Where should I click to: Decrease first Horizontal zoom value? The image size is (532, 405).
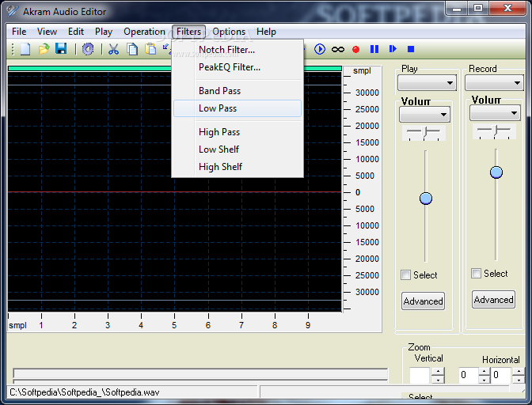pyautogui.click(x=484, y=380)
